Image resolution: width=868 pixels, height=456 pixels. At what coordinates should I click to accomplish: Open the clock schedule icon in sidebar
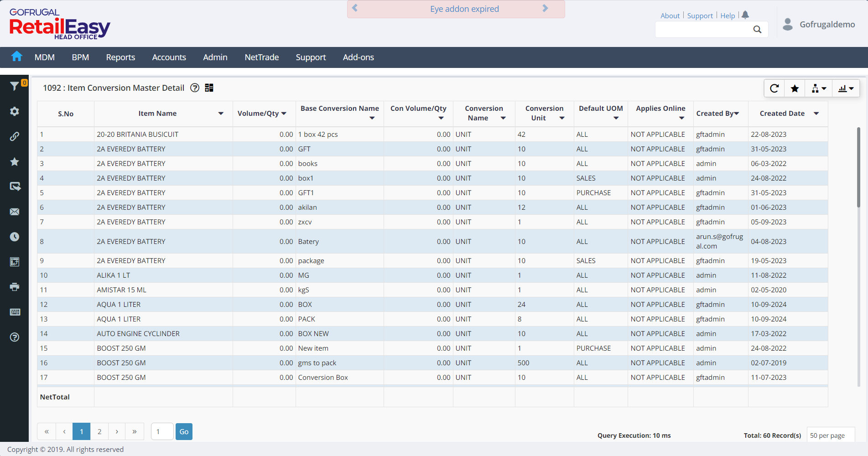(15, 237)
